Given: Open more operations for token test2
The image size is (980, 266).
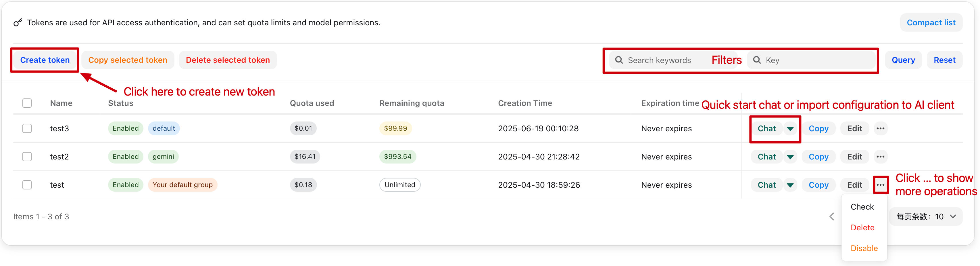Looking at the screenshot, I should click(880, 156).
